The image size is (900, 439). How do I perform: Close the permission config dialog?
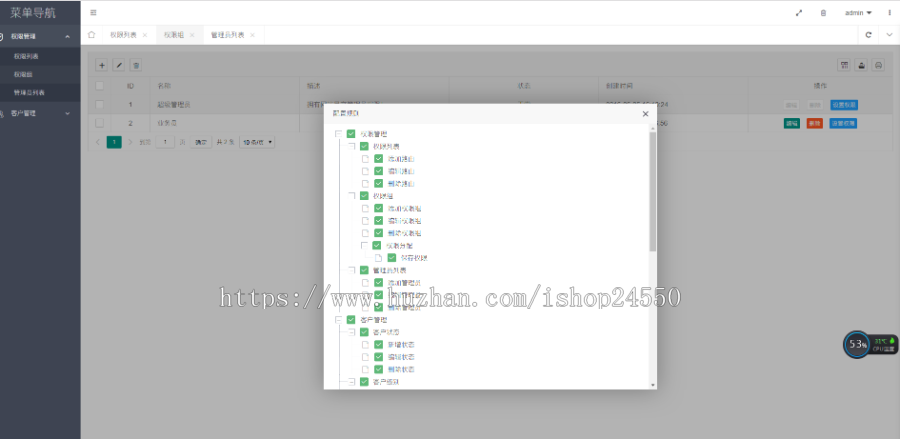[x=645, y=114]
